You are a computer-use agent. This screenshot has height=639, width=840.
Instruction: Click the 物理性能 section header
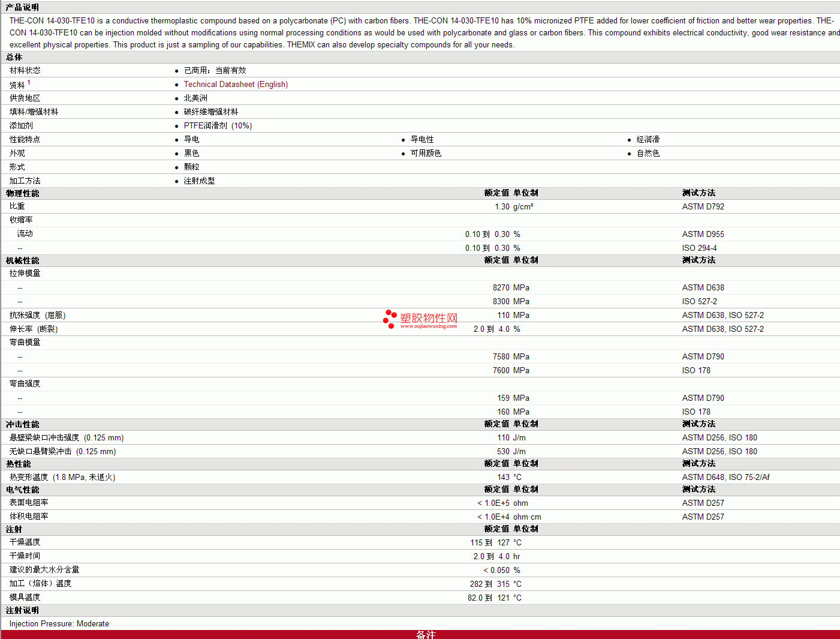coord(22,194)
